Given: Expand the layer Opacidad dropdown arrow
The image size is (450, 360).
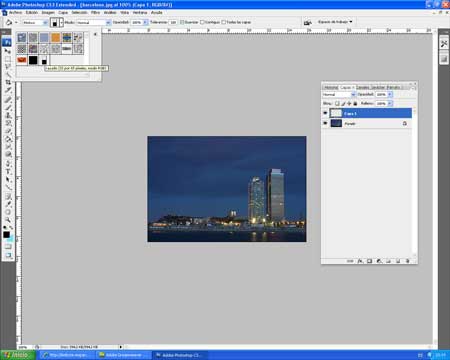Looking at the screenshot, I should coord(390,95).
